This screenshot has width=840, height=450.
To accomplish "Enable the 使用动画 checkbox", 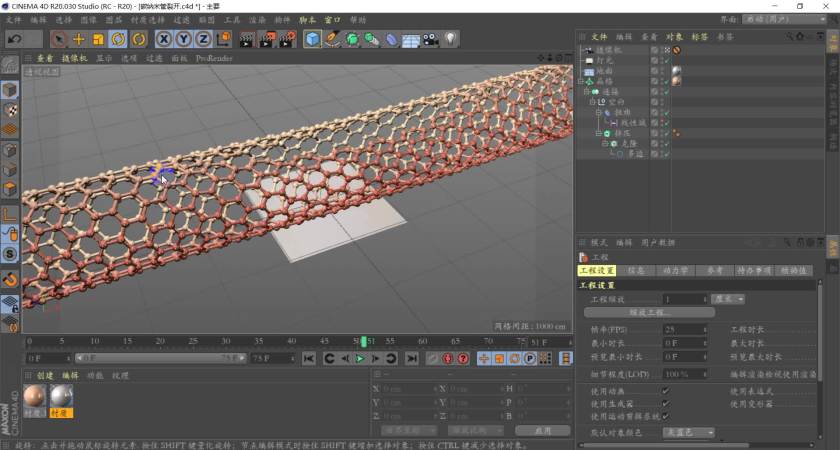I will [666, 391].
